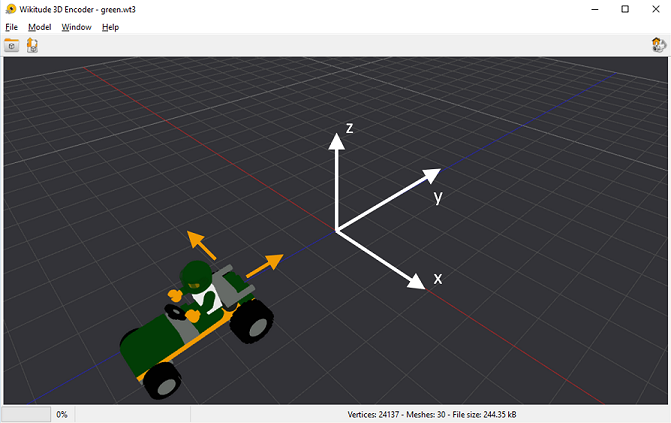
Task: Click the home view icon at toolbar right
Action: [x=659, y=45]
